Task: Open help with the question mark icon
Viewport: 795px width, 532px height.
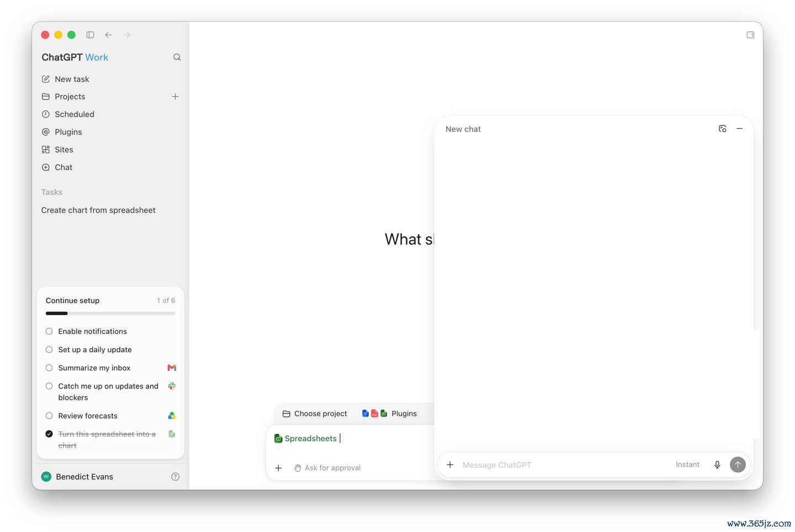Action: pos(175,477)
